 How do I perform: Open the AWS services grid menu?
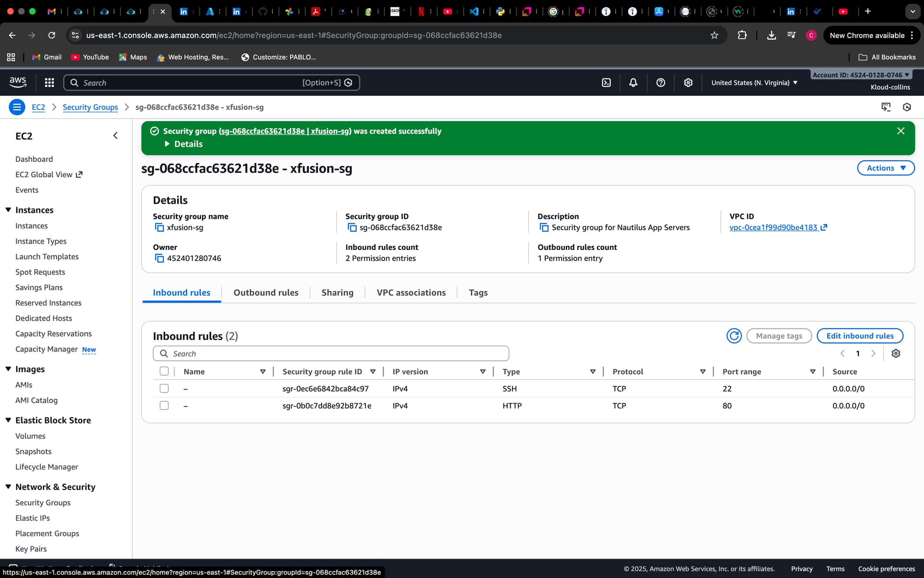pyautogui.click(x=49, y=83)
